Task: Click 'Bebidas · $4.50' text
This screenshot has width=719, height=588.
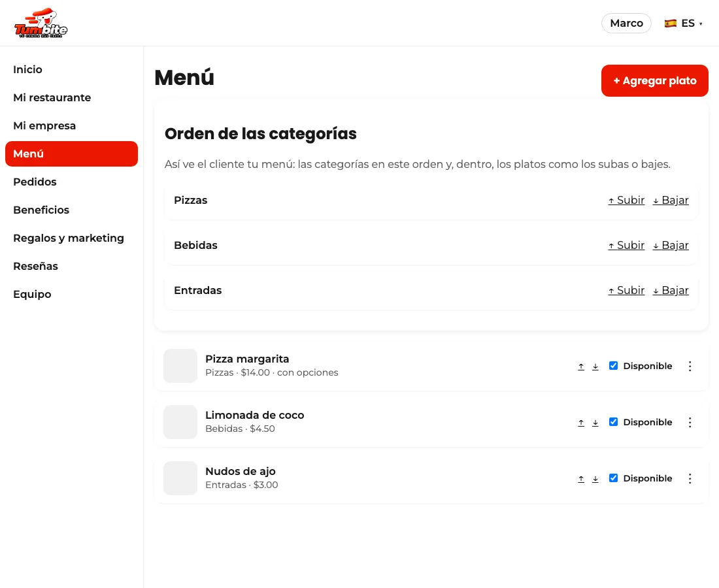Action: (x=241, y=429)
